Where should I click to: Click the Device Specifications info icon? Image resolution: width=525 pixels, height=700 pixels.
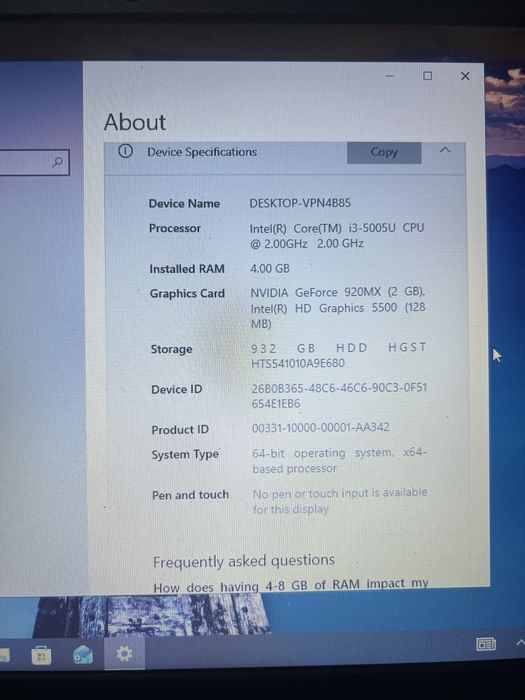(x=125, y=152)
